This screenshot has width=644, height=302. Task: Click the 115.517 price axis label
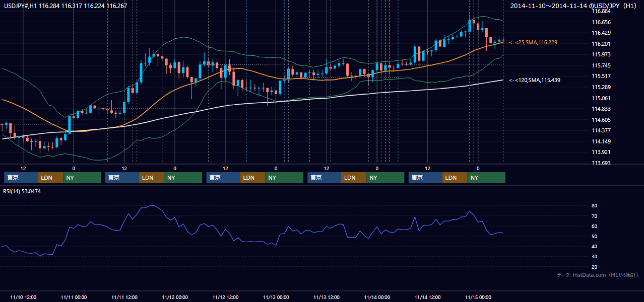coord(601,76)
